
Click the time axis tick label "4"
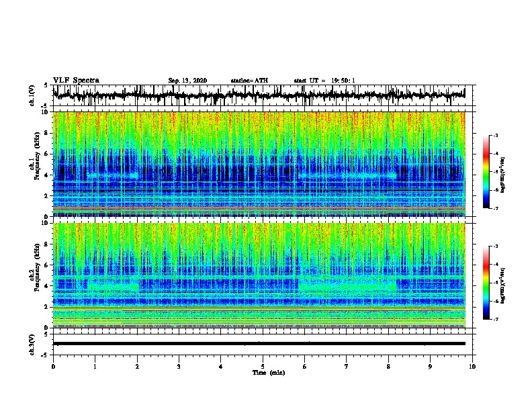tap(221, 367)
